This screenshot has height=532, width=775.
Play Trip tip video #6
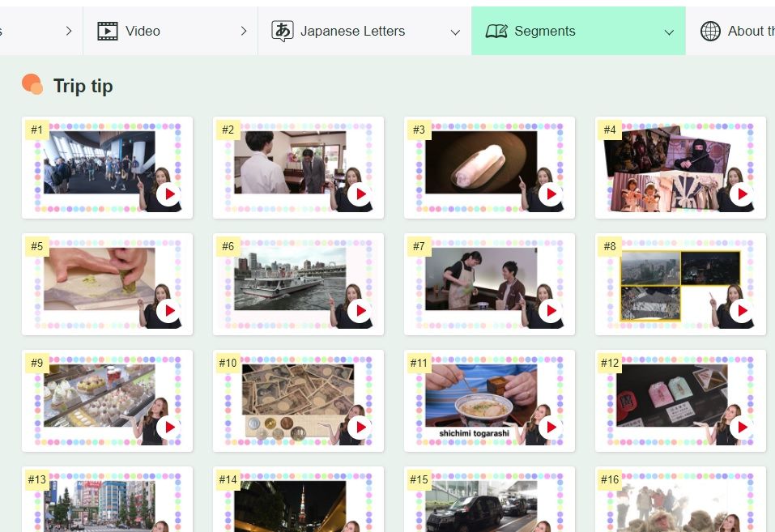(360, 310)
